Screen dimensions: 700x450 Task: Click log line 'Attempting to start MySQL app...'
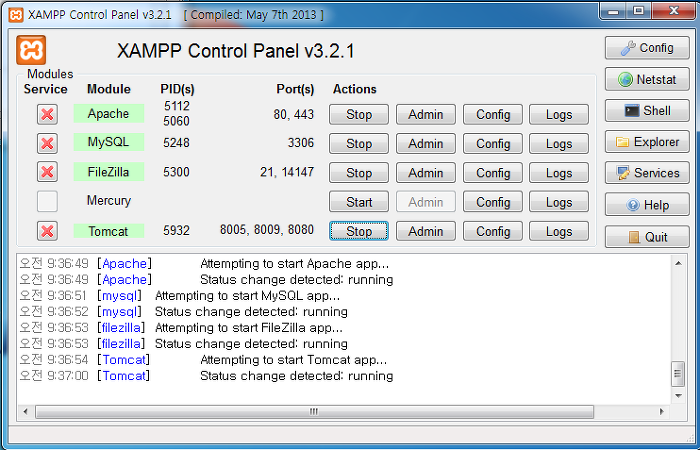247,296
